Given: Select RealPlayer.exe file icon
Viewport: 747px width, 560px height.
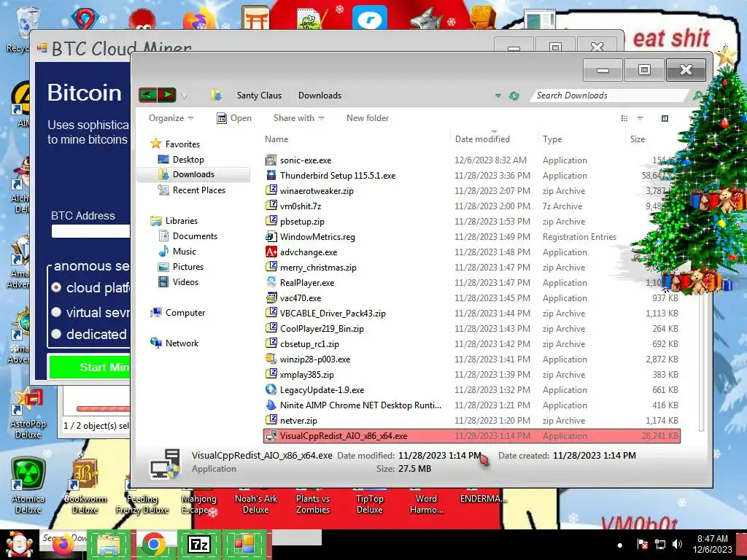Looking at the screenshot, I should click(x=271, y=282).
